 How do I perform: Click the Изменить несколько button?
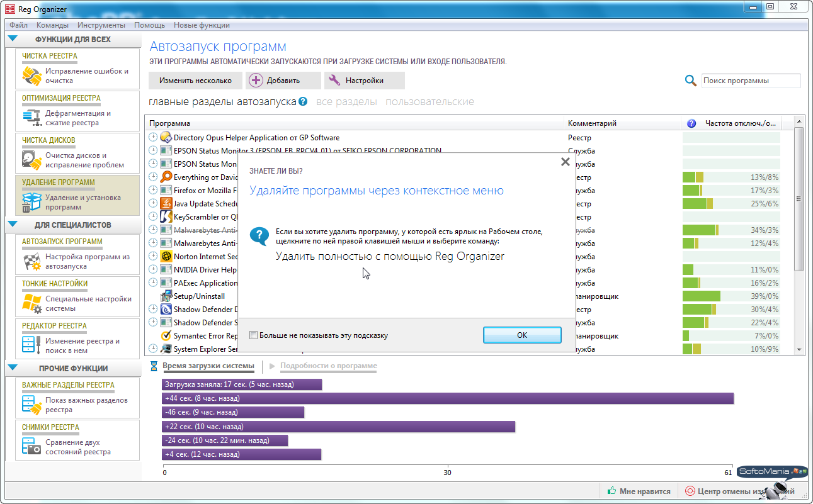195,81
